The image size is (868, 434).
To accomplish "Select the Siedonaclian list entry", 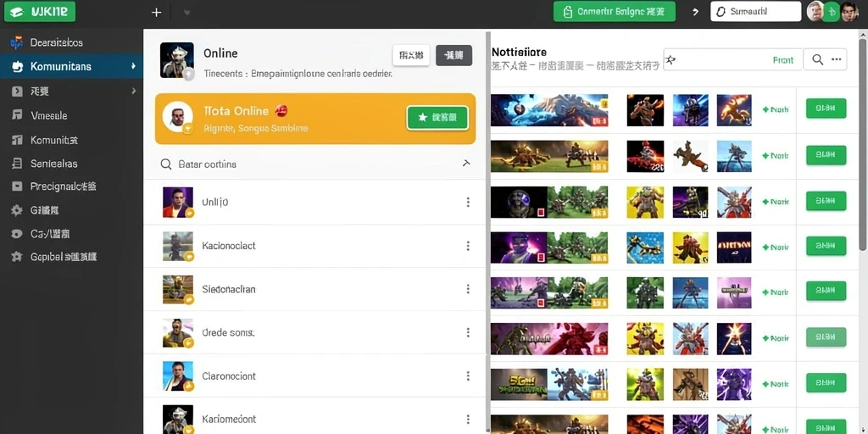I will pos(314,289).
